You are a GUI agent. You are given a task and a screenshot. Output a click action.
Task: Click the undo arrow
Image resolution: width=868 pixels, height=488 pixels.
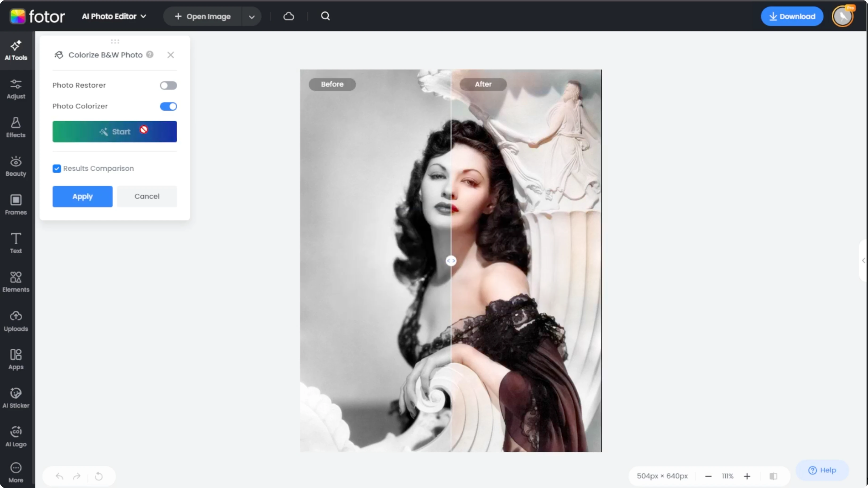coord(60,476)
